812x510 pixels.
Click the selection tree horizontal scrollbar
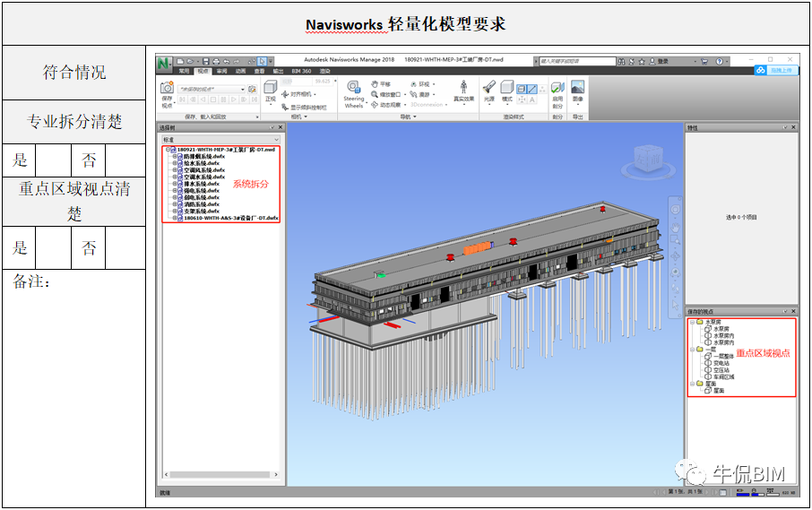pyautogui.click(x=220, y=474)
